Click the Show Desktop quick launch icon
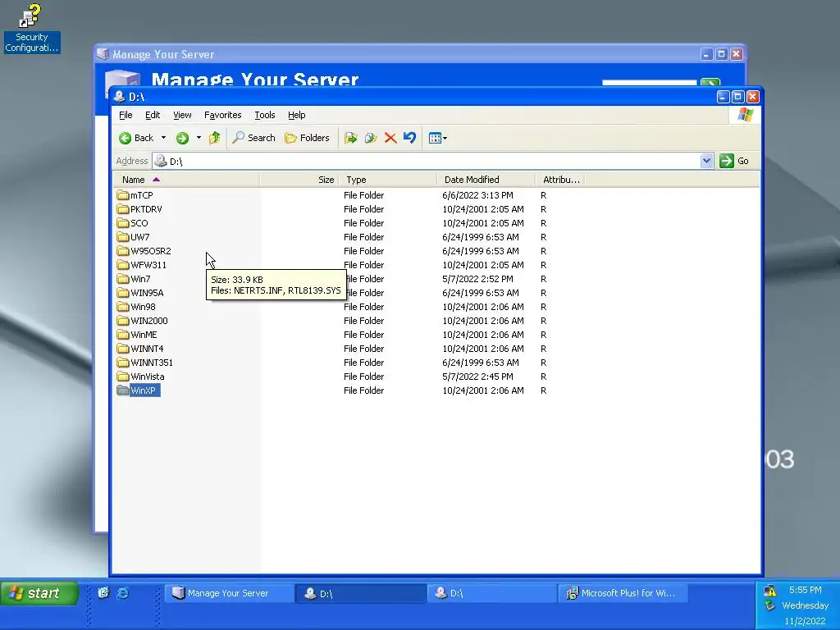This screenshot has height=630, width=840. (103, 592)
